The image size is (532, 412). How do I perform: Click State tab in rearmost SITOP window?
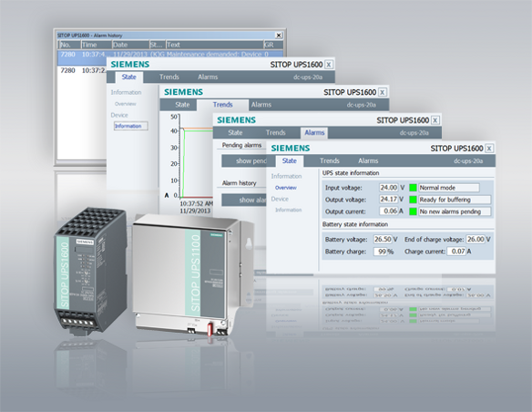[x=129, y=77]
